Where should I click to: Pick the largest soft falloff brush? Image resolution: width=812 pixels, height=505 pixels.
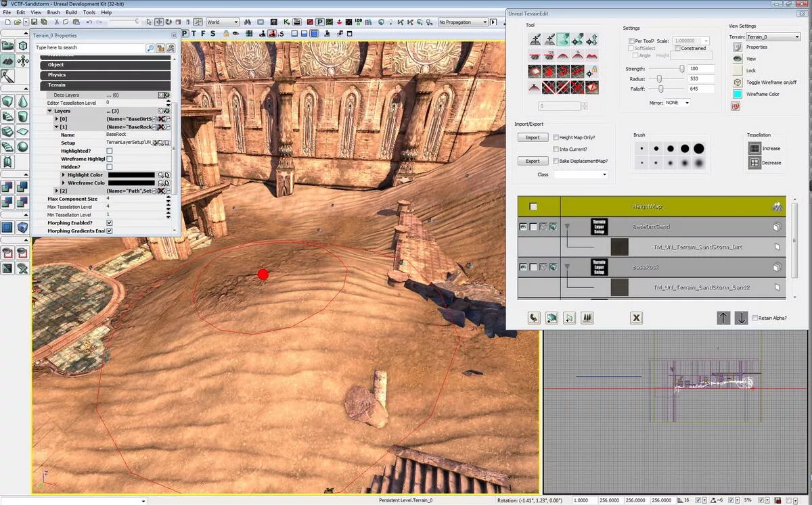tap(698, 163)
